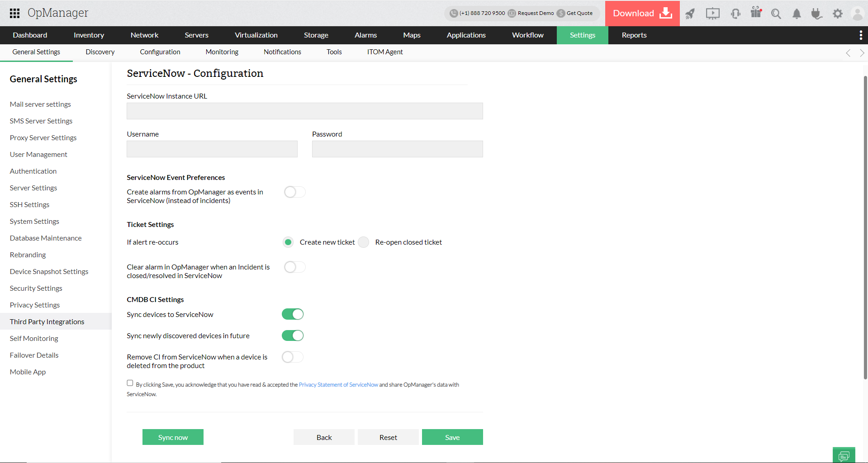Focus the ServiceNow Instance URL field
This screenshot has width=868, height=463.
[305, 111]
